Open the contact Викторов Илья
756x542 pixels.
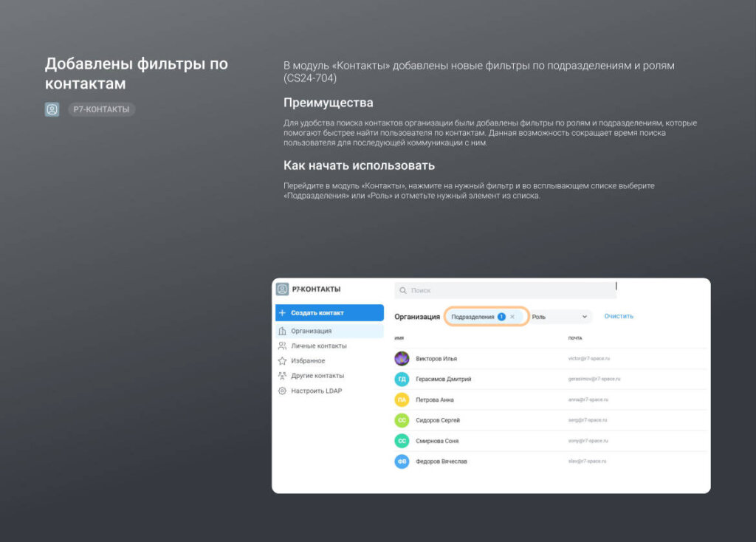[x=436, y=359]
